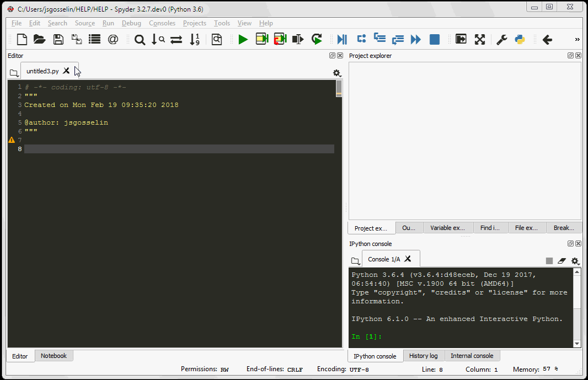Stop debugging with blue square icon
The height and width of the screenshot is (380, 588).
pyautogui.click(x=435, y=39)
